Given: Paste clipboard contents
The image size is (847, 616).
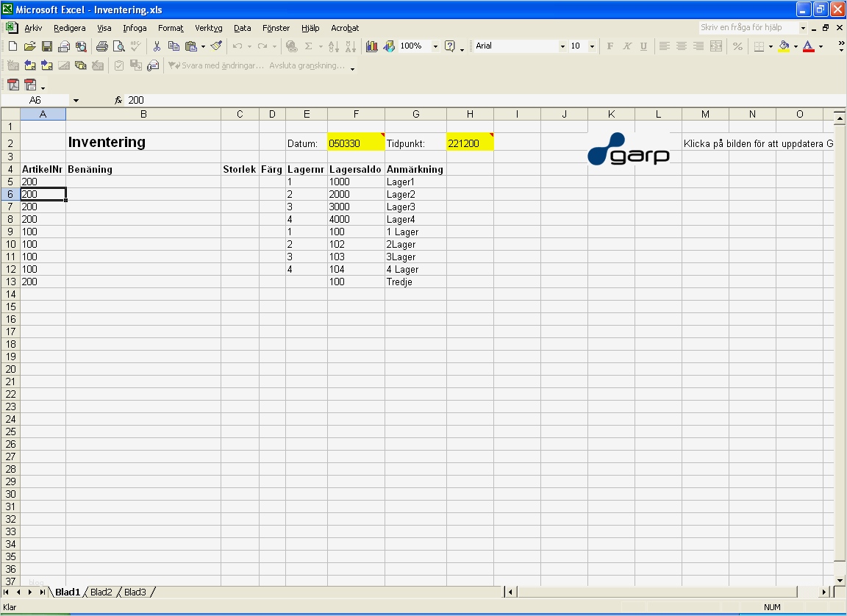Looking at the screenshot, I should click(190, 46).
